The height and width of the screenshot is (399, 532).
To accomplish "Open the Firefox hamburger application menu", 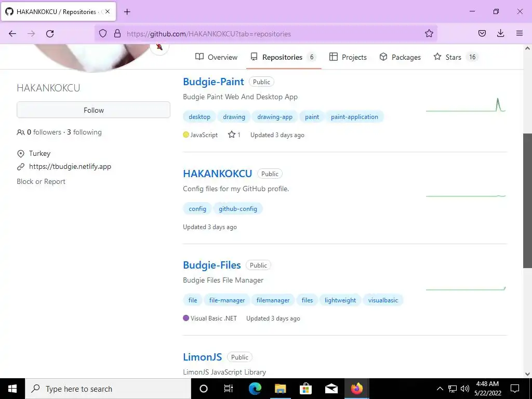I will 520,34.
